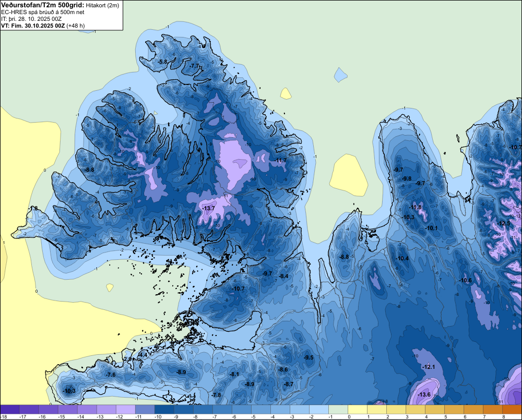Viewport: 522px width, 420px height.
Task: Choose the legend swatch between 7 and 8
Action: [x=493, y=410]
